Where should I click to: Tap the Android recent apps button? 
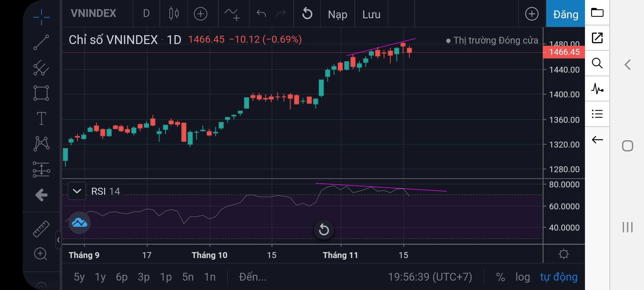627,227
